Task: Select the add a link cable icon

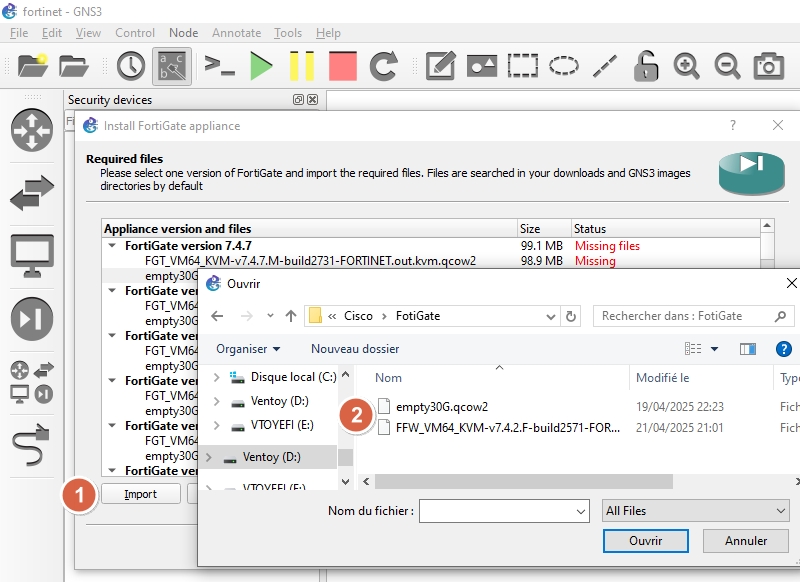Action: [x=32, y=445]
